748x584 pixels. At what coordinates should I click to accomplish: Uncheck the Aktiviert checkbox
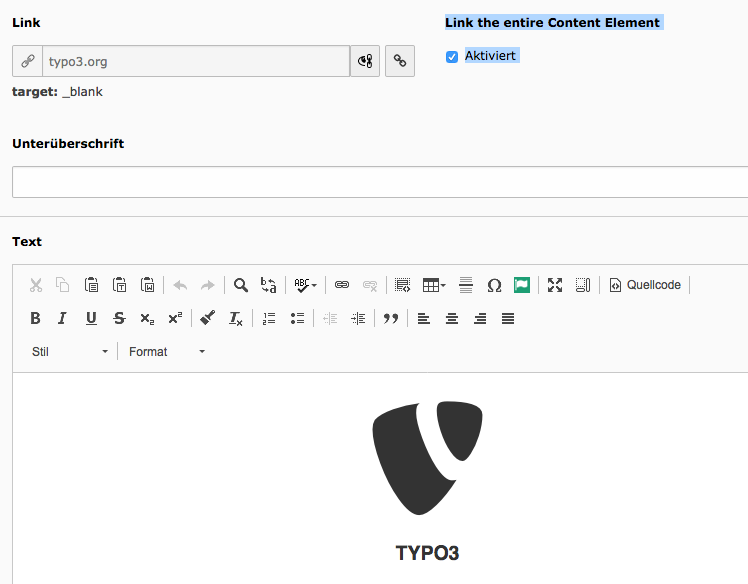452,57
